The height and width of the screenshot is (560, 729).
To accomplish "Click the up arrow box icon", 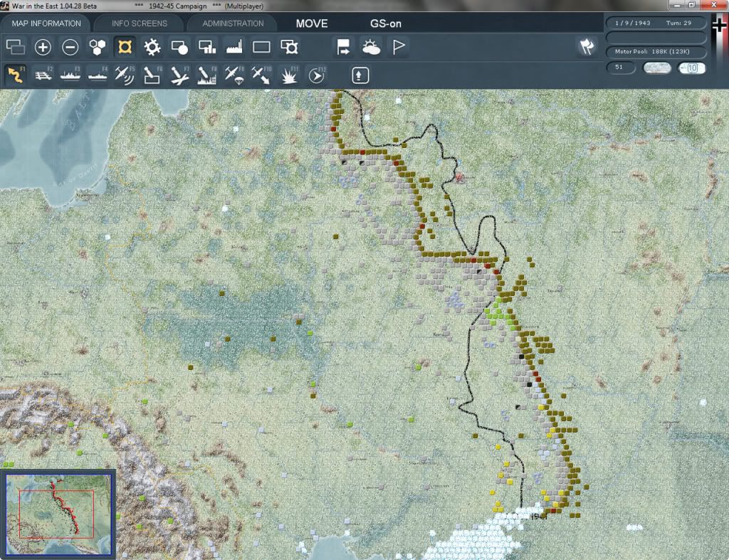I will [x=360, y=75].
